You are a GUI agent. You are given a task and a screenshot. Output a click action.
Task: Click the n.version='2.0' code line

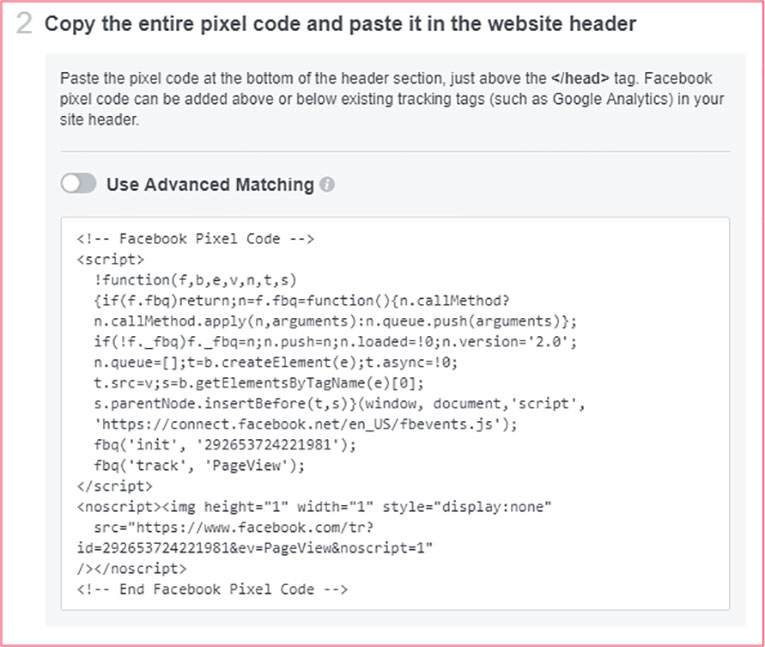335,342
